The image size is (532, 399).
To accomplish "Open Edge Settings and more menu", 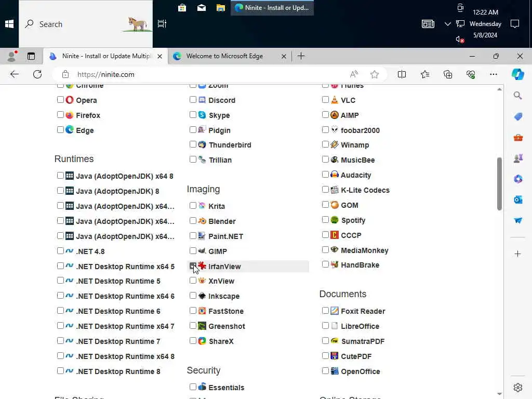I will (494, 74).
